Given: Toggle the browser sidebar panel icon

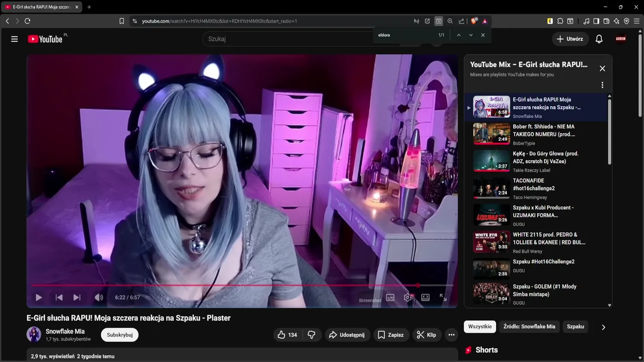Looking at the screenshot, I should click(596, 21).
